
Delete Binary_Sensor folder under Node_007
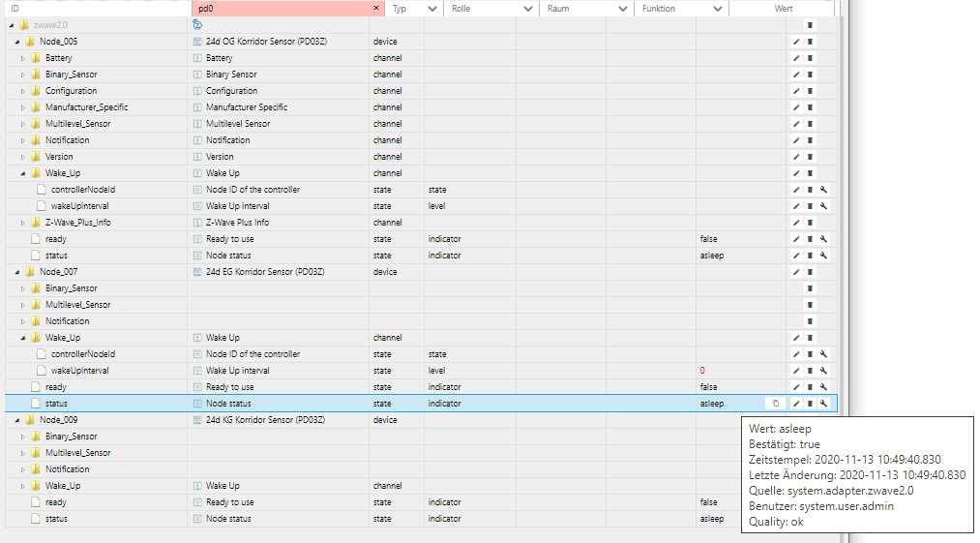pyautogui.click(x=810, y=288)
